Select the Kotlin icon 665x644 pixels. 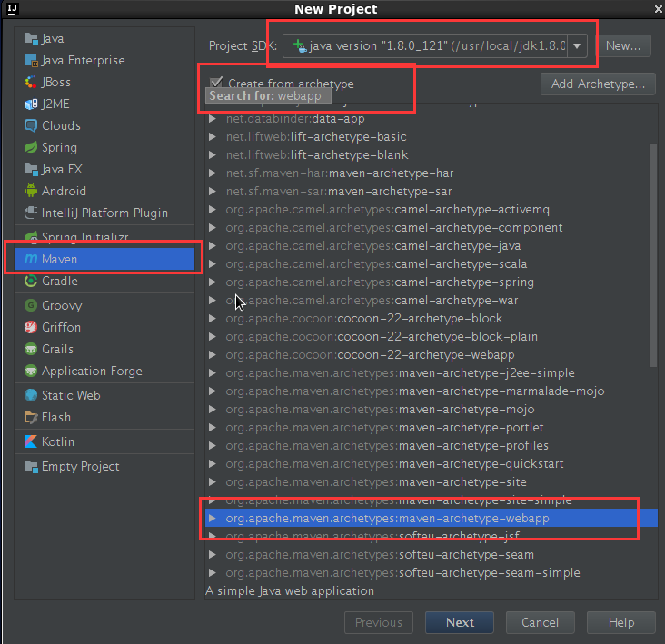click(x=31, y=441)
